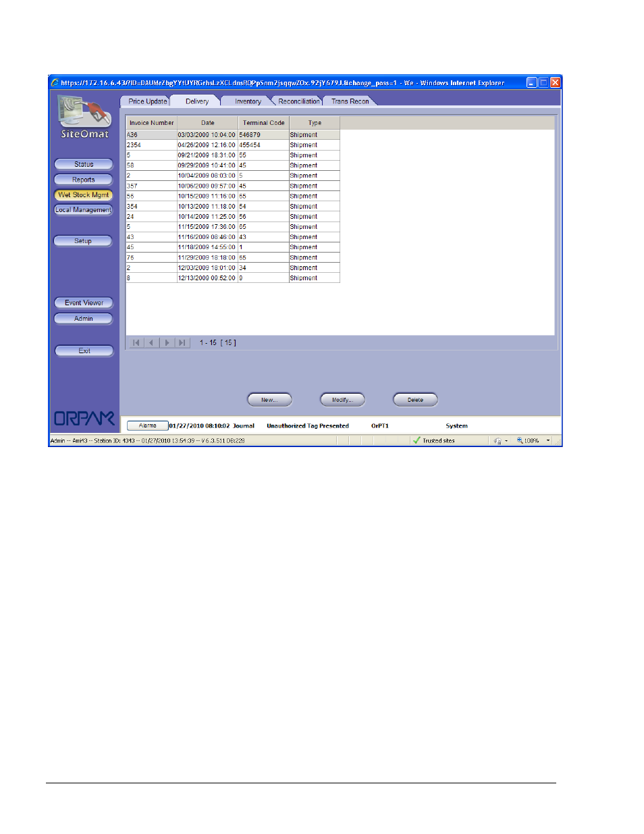Select the Wet Stock Mgmt button

point(84,194)
